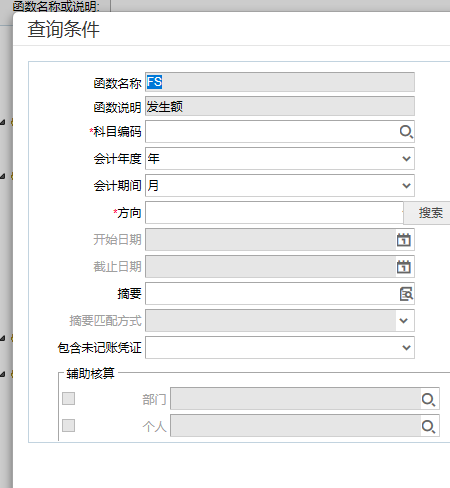Open the 开始日期 calendar picker icon
Viewport: 450px width, 488px height.
coord(404,240)
